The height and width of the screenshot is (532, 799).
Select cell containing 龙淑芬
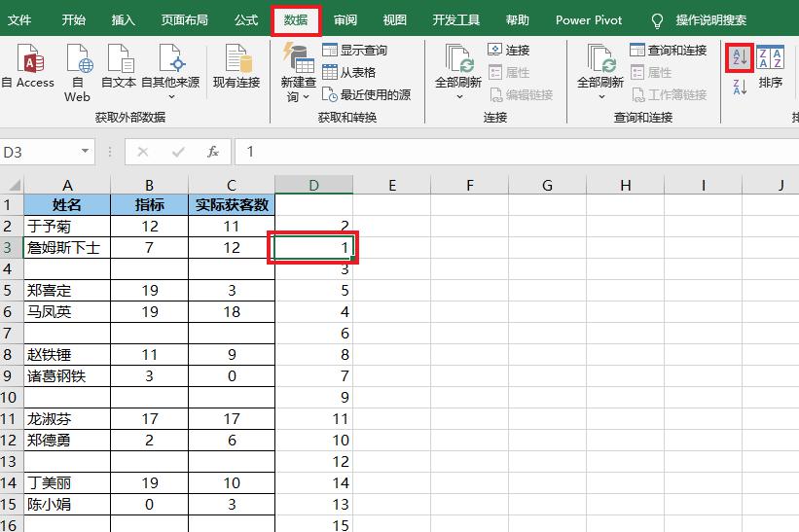click(x=67, y=418)
